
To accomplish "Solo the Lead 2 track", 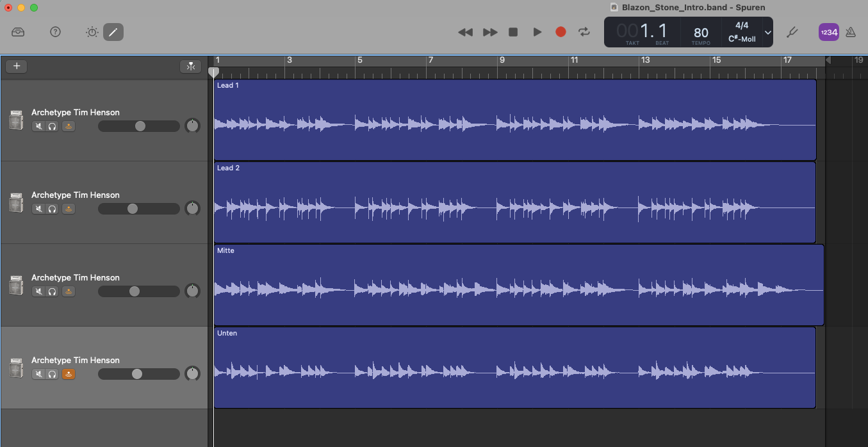I will [x=53, y=209].
